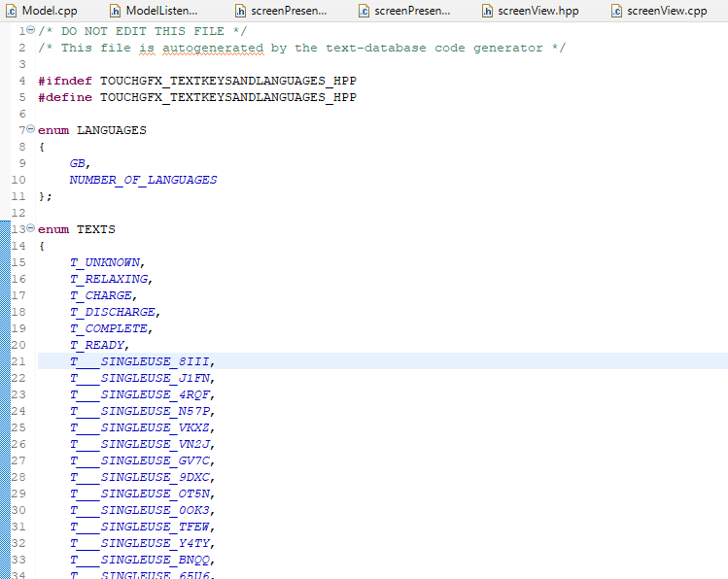Click the Model.cpp file icon
Image resolution: width=728 pixels, height=579 pixels.
tap(11, 11)
